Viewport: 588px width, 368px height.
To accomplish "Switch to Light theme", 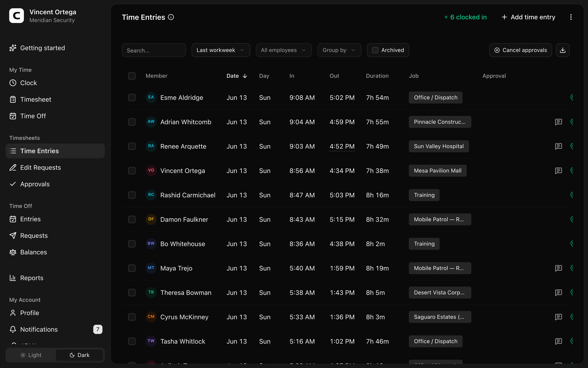I will (31, 355).
